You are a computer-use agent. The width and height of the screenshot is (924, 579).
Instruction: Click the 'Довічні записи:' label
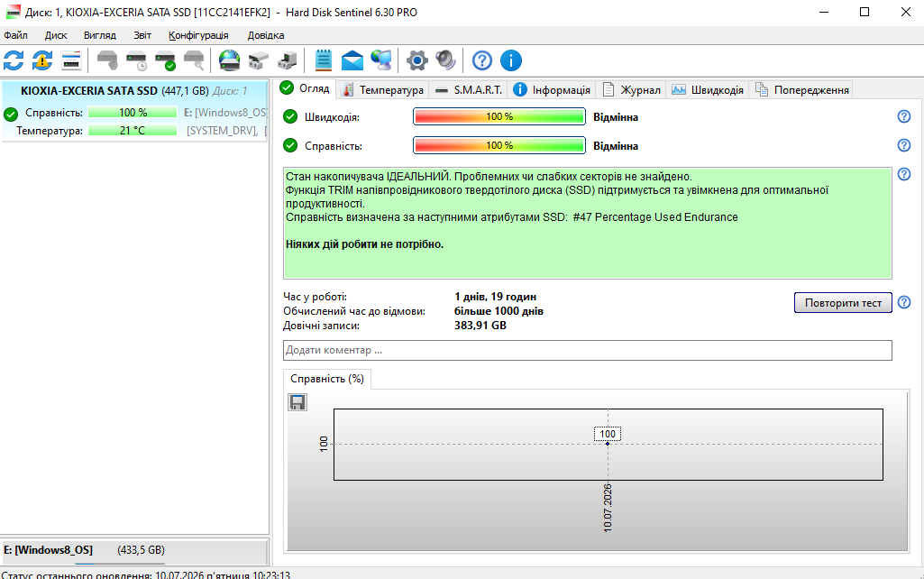click(x=321, y=326)
